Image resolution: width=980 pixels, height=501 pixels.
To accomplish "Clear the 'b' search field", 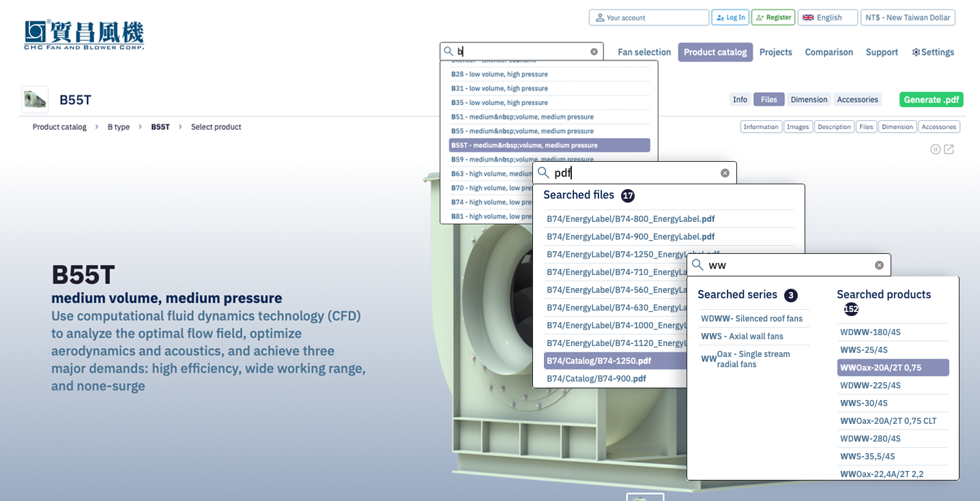I will click(x=594, y=52).
